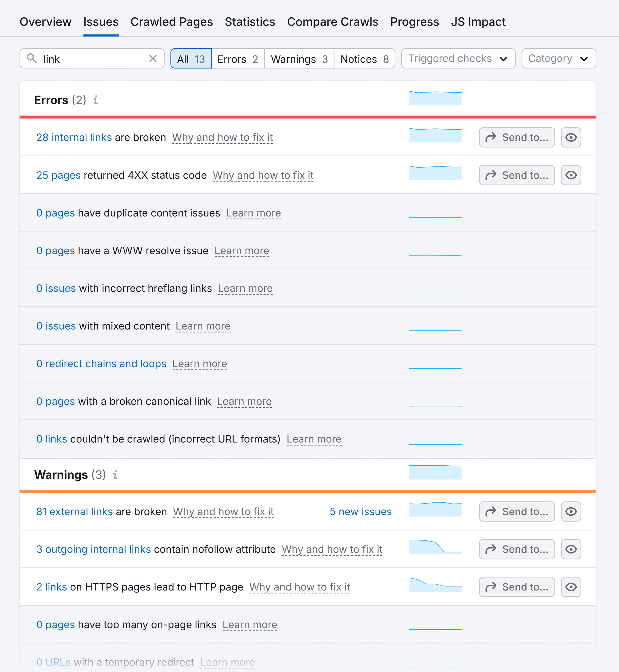This screenshot has height=672, width=619.
Task: Open the '0 pages' too many on-page links link
Action: [x=56, y=625]
